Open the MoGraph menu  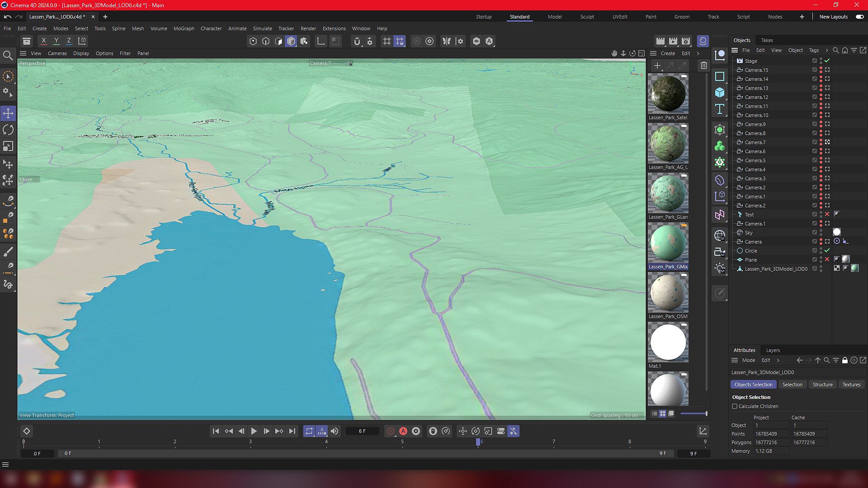click(x=184, y=28)
